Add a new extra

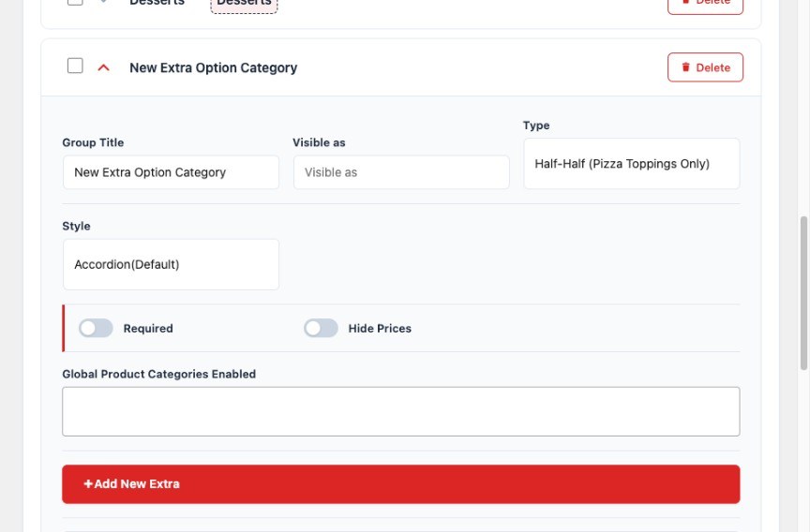[x=401, y=484]
